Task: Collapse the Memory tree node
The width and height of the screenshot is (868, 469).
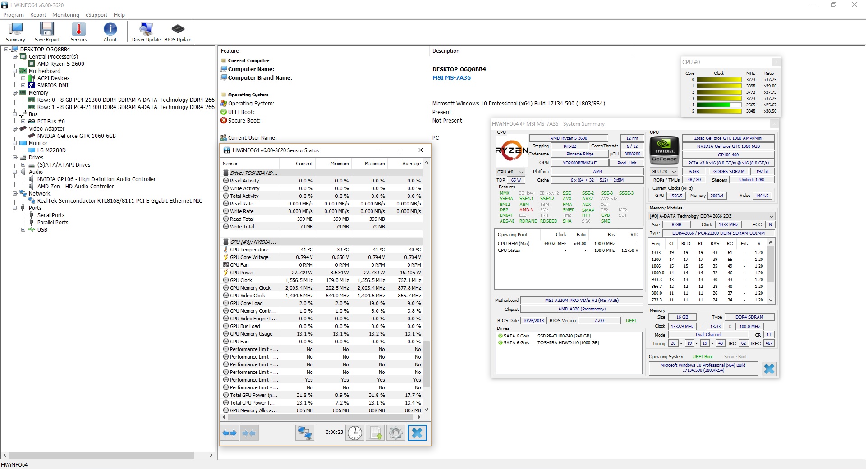Action: pos(14,93)
